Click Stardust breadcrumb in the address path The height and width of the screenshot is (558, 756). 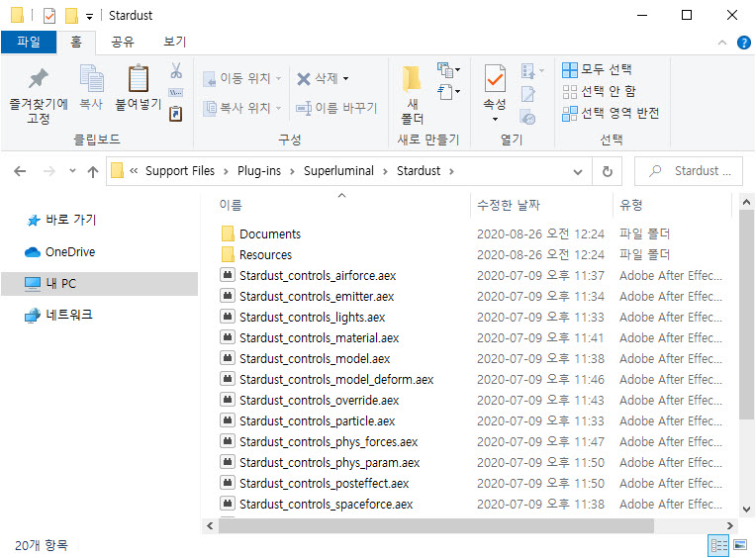click(x=418, y=171)
